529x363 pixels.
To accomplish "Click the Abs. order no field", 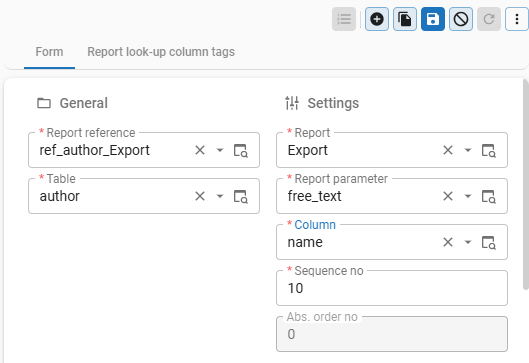I will (x=392, y=334).
